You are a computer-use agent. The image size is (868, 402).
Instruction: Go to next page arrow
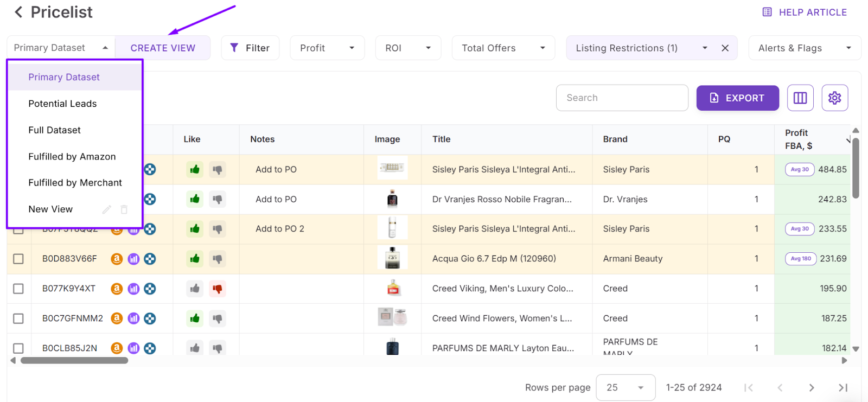pos(812,387)
